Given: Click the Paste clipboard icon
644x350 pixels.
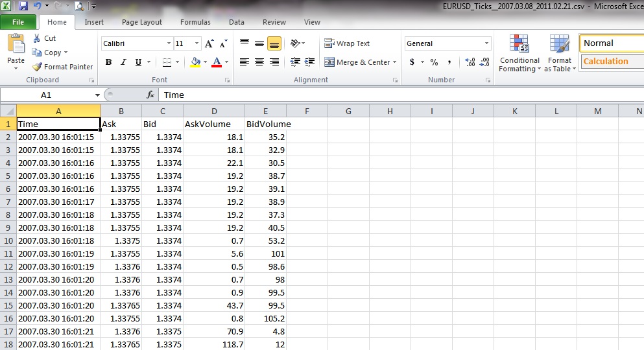Looking at the screenshot, I should (x=16, y=43).
